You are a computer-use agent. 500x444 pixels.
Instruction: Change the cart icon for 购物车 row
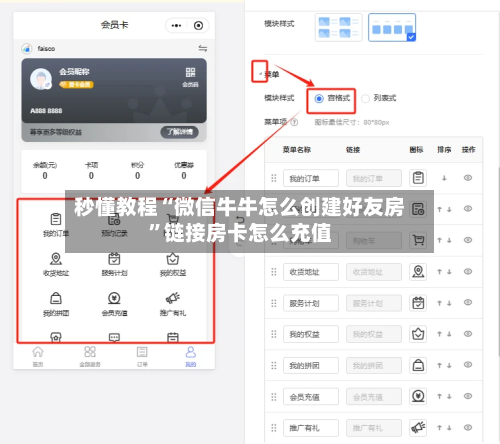tap(418, 240)
